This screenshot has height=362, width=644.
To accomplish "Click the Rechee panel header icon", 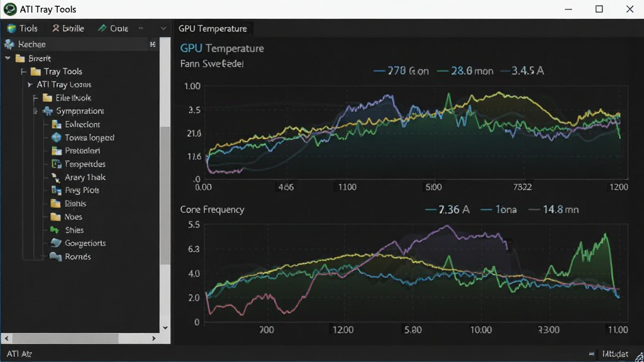I will point(9,44).
